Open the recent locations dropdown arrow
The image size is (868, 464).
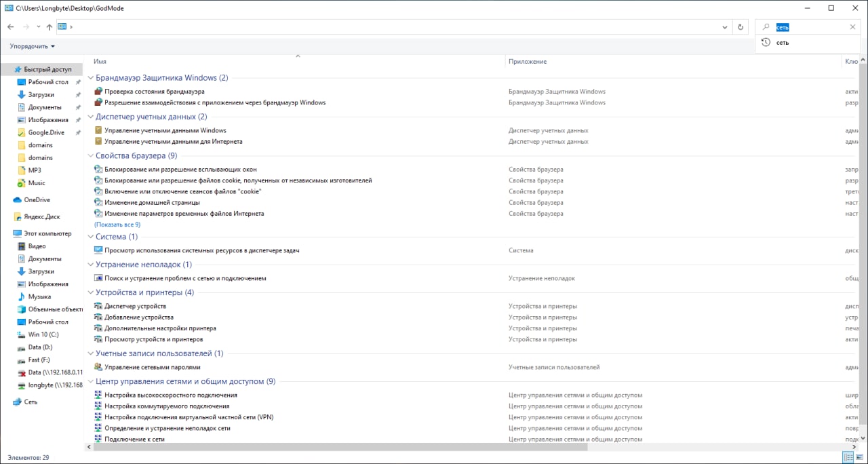[39, 27]
